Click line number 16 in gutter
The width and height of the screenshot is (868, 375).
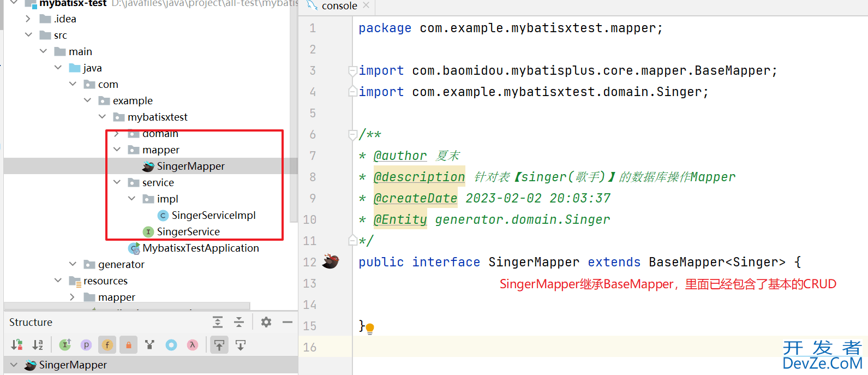click(x=310, y=347)
